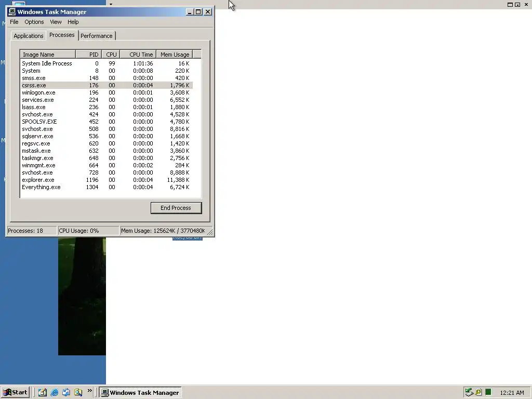Click the Unplug or Eject Hardware tray icon
The height and width of the screenshot is (399, 532).
click(x=469, y=392)
